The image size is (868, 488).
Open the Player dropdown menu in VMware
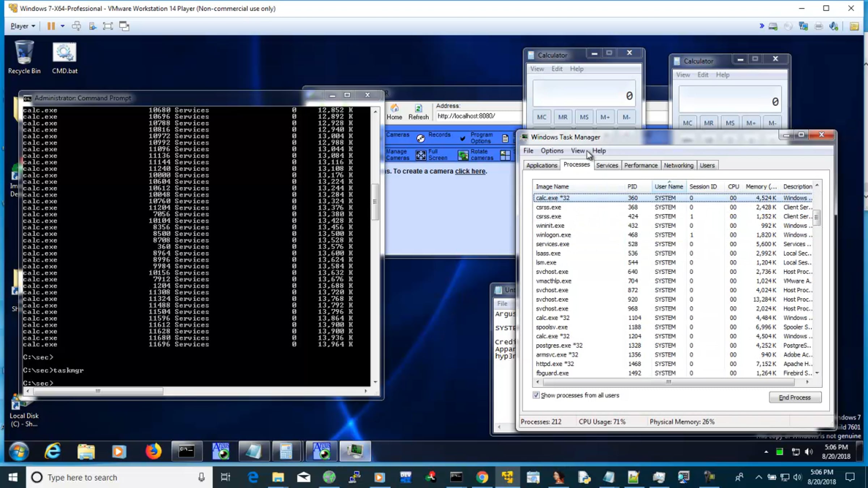tap(23, 26)
